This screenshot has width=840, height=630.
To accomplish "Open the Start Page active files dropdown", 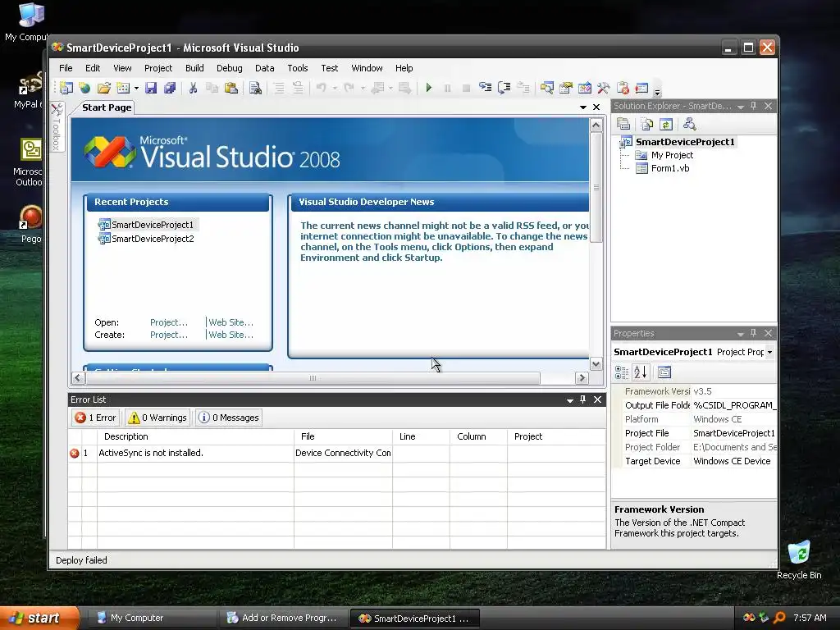I will coord(583,107).
